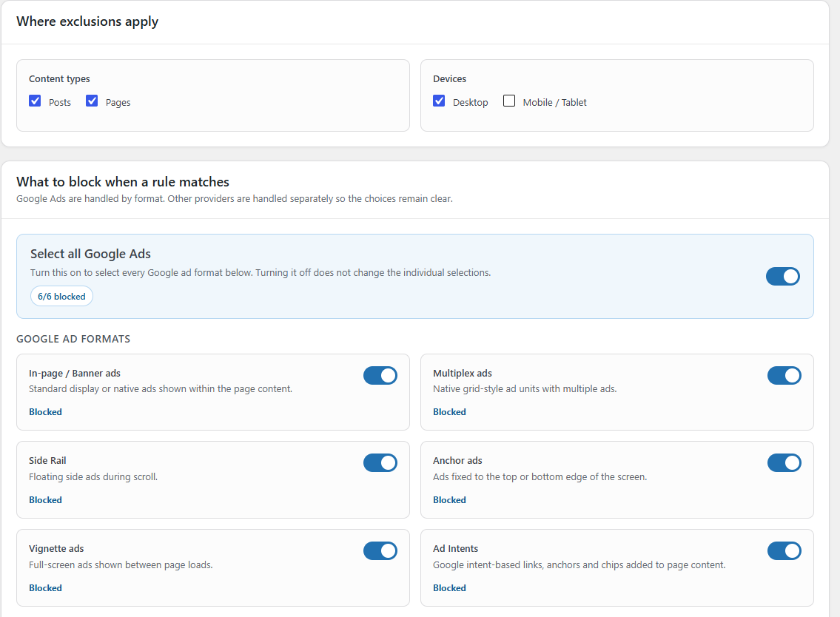Click Blocked status under Ad Intents

click(x=449, y=587)
